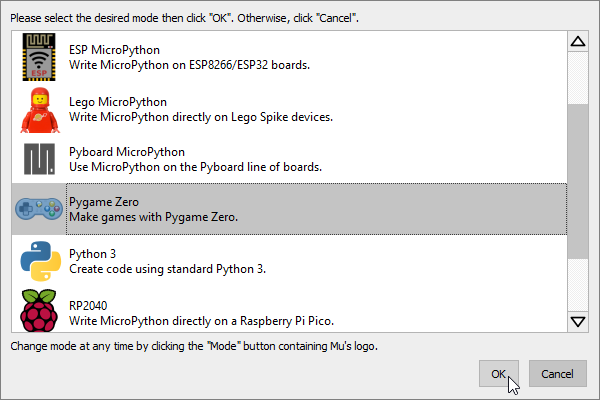This screenshot has width=600, height=400.
Task: Click the Pyboard Mu logo icon
Action: (x=39, y=159)
